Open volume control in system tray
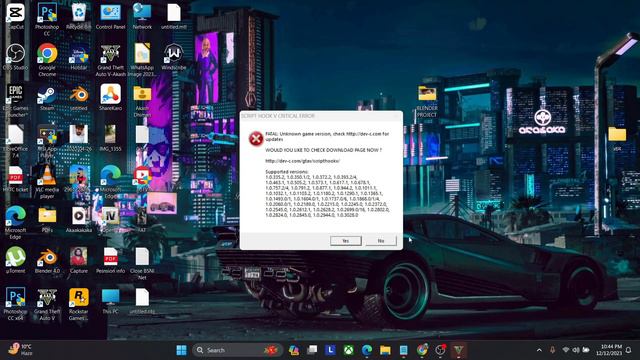 [x=576, y=350]
